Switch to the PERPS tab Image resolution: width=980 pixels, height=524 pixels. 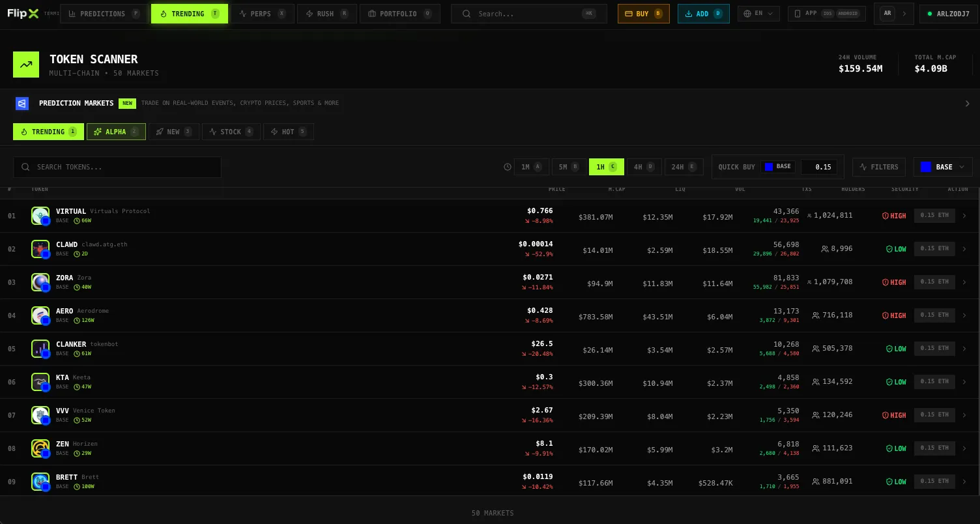click(263, 13)
